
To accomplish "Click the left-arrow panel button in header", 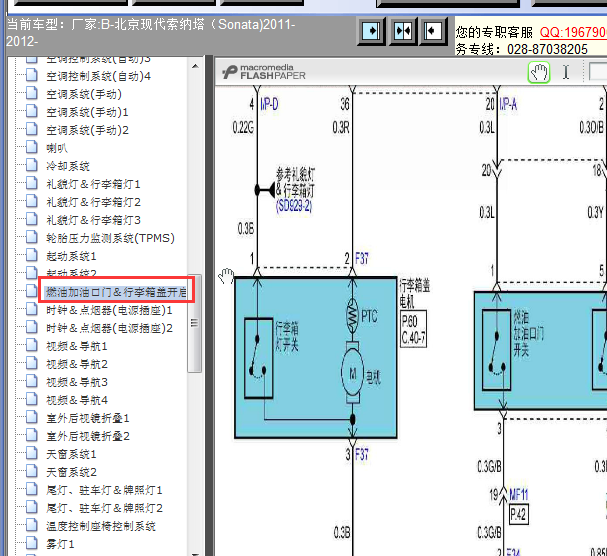I will tap(434, 31).
